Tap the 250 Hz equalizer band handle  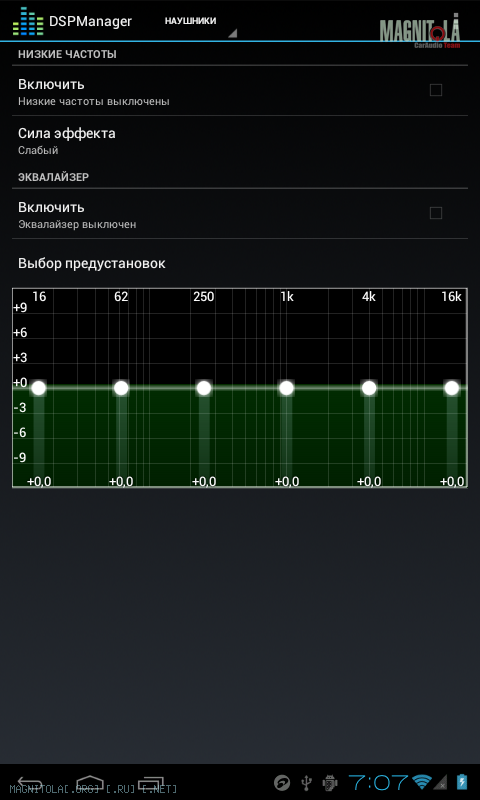(204, 388)
